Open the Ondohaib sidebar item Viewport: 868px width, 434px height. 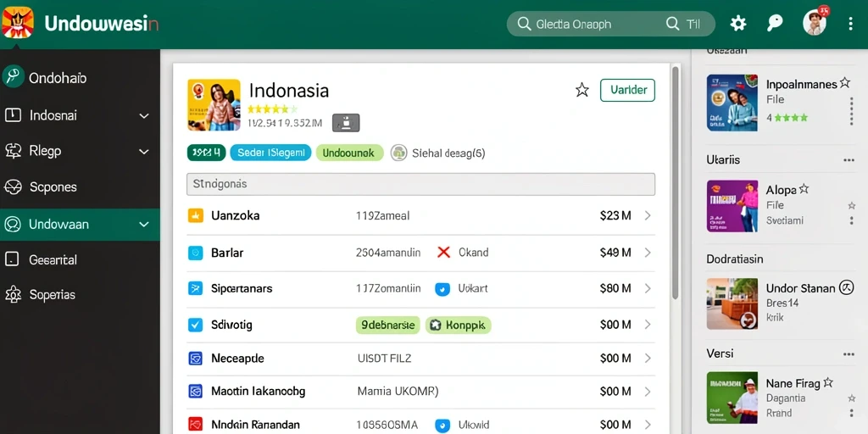click(x=80, y=77)
